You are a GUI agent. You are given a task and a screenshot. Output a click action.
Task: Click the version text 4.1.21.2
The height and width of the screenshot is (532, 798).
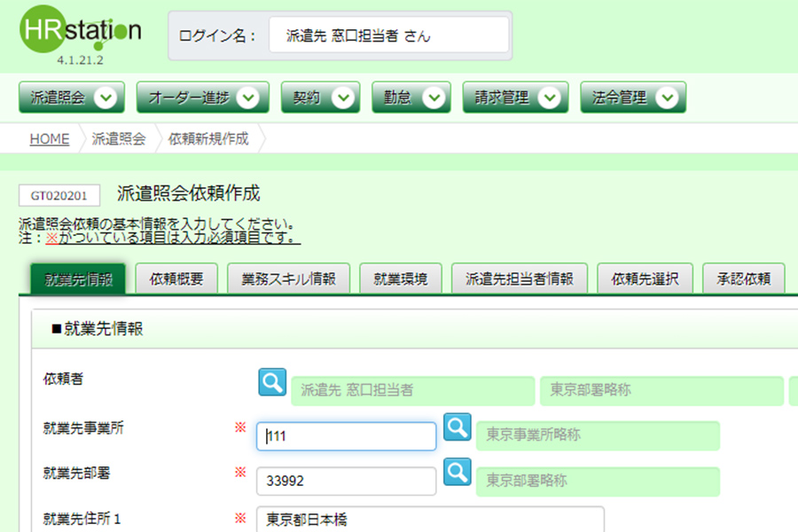(80, 60)
